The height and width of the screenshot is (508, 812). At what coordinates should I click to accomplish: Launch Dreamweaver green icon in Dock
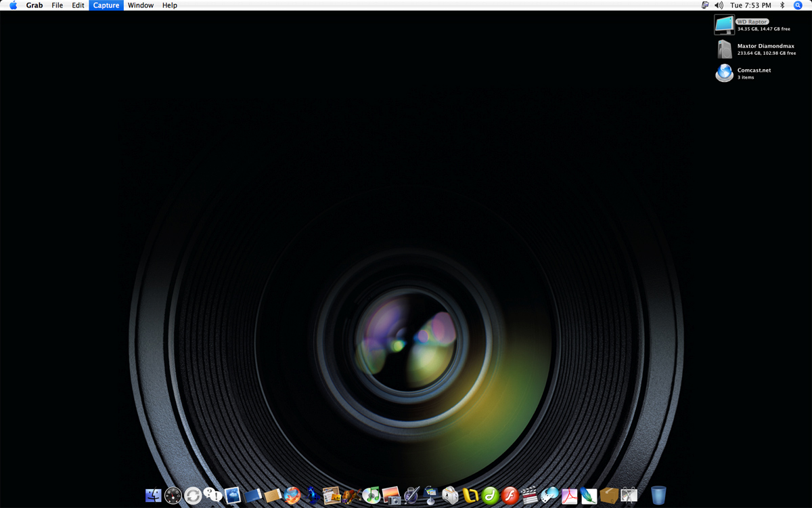(x=490, y=496)
